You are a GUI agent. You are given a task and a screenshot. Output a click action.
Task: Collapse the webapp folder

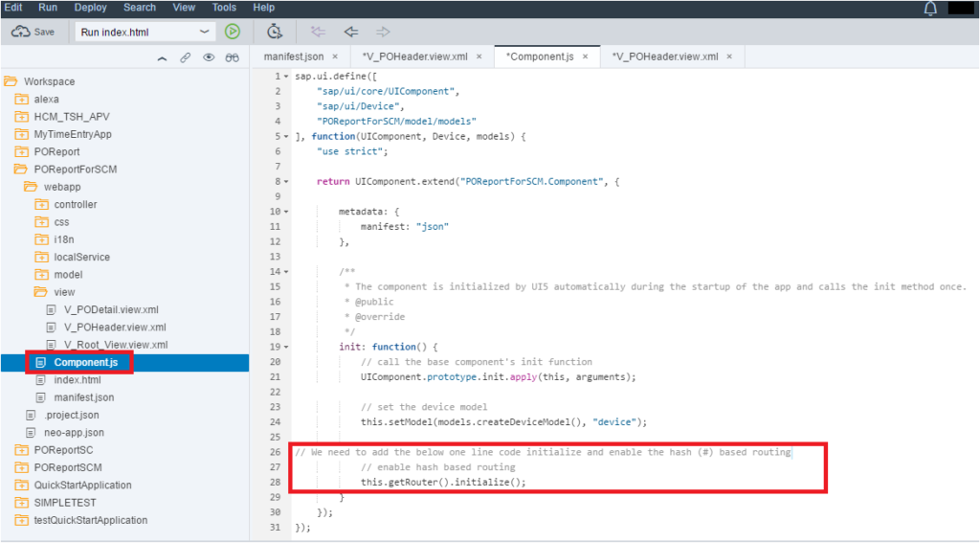[31, 187]
